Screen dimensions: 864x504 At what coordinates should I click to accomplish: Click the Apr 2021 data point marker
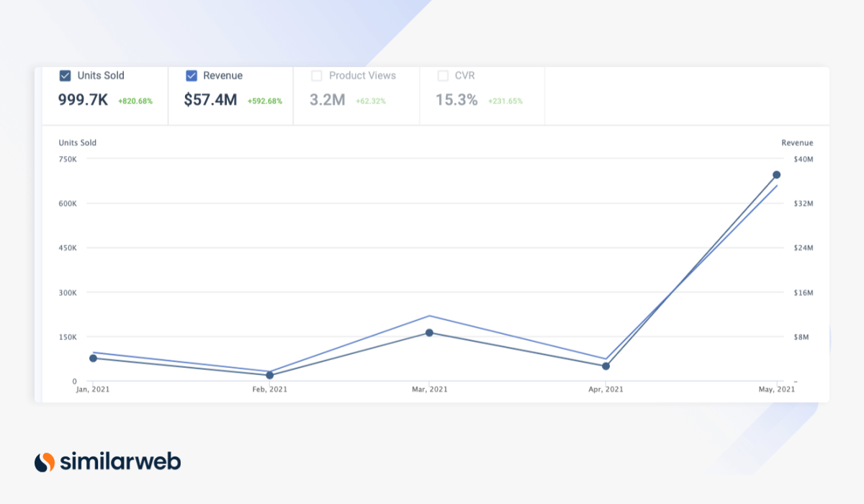point(607,366)
